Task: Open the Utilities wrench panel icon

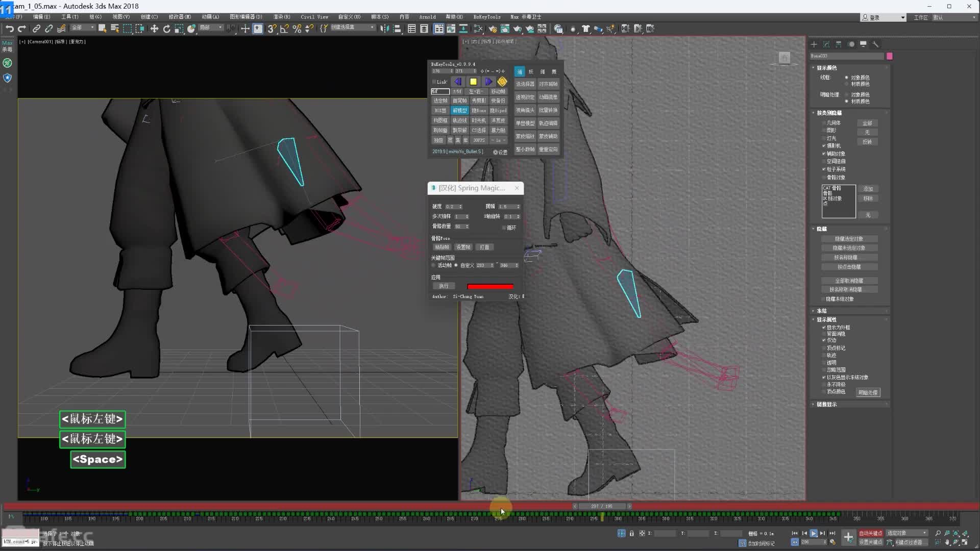Action: 875,44
